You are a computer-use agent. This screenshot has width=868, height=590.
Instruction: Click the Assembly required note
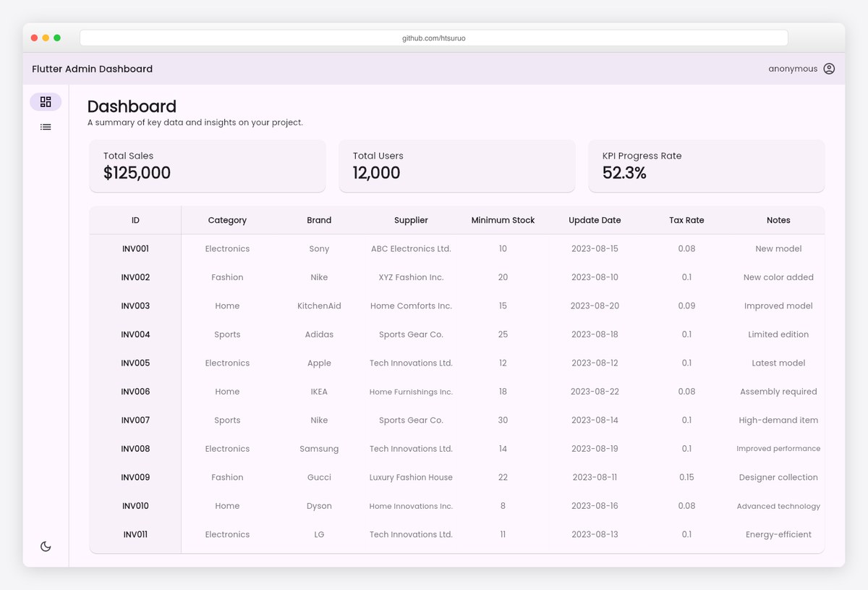coord(778,392)
